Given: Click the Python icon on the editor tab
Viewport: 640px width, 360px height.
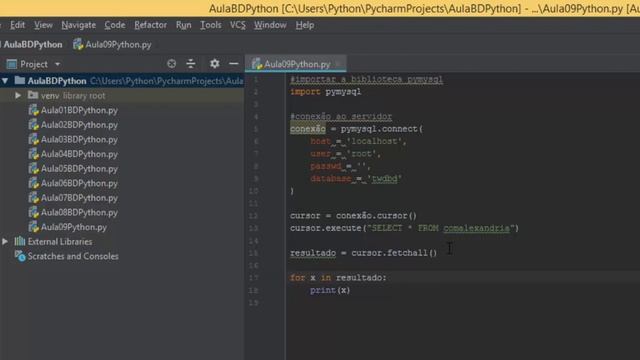Looking at the screenshot, I should (x=257, y=64).
